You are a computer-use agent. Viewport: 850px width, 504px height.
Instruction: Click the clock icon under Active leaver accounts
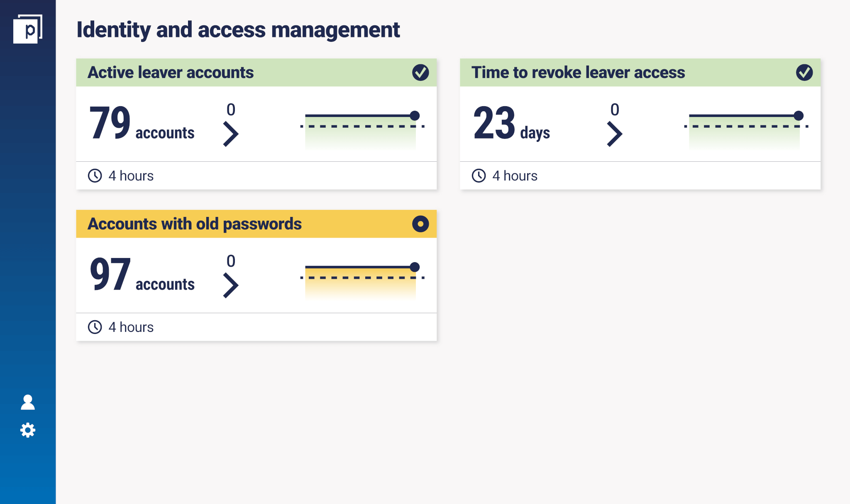95,176
